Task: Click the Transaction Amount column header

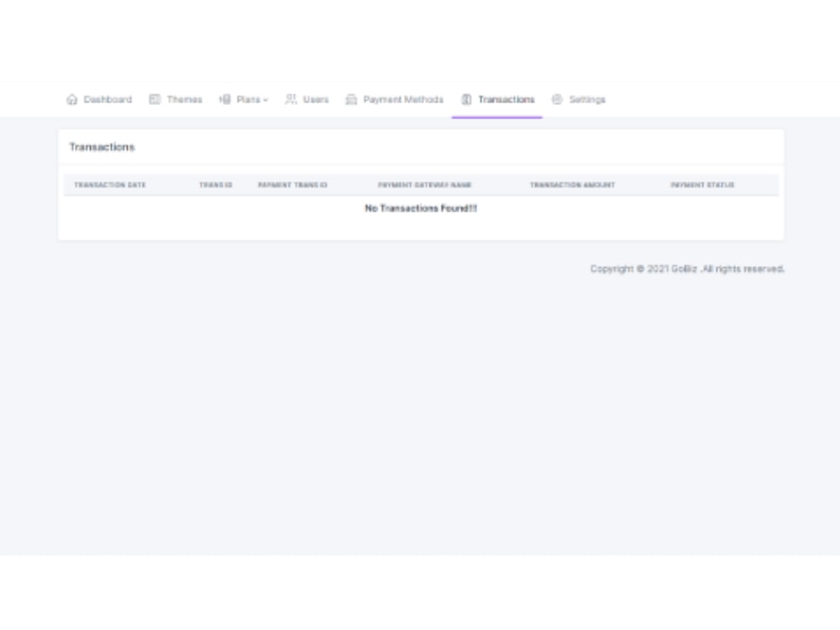Action: click(x=573, y=186)
